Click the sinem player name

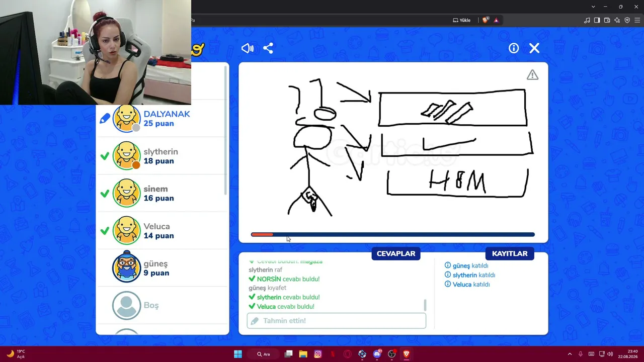pos(155,189)
